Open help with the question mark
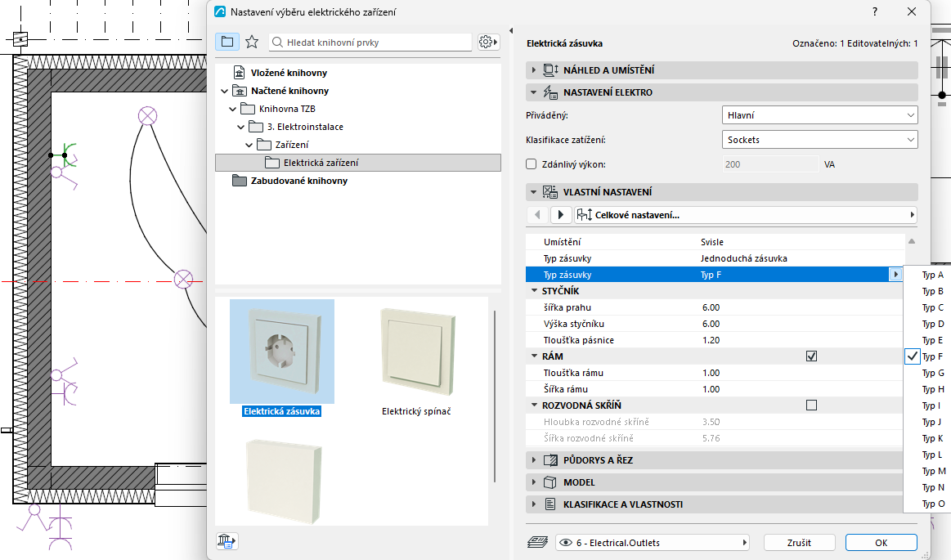 point(875,11)
